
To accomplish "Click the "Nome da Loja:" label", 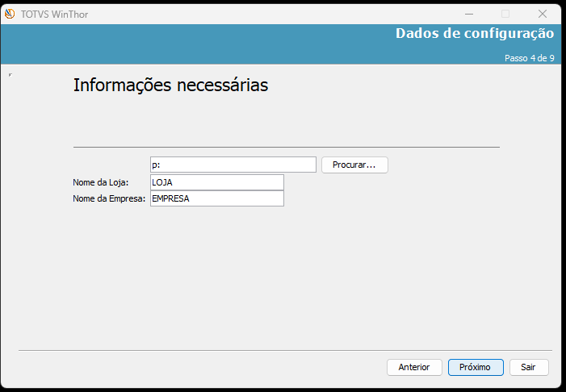I will click(101, 183).
